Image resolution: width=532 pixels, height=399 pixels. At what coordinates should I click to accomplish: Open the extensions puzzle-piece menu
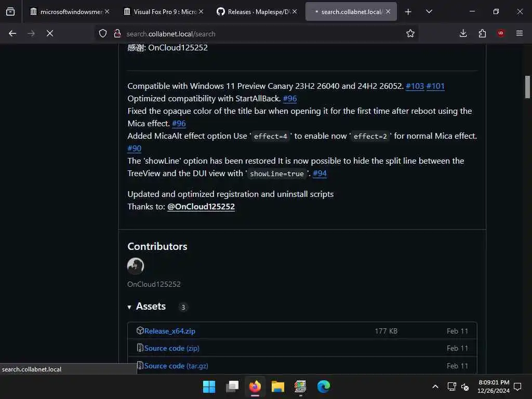pyautogui.click(x=482, y=33)
